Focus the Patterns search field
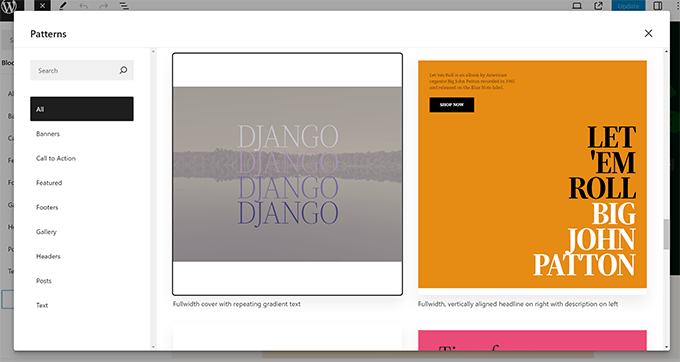Viewport: 680px width, 362px height. pos(82,70)
